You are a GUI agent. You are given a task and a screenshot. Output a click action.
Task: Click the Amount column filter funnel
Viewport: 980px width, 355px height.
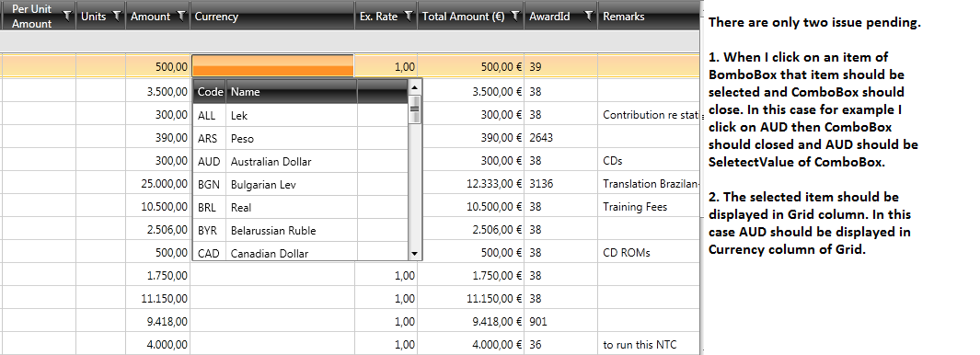pos(181,17)
